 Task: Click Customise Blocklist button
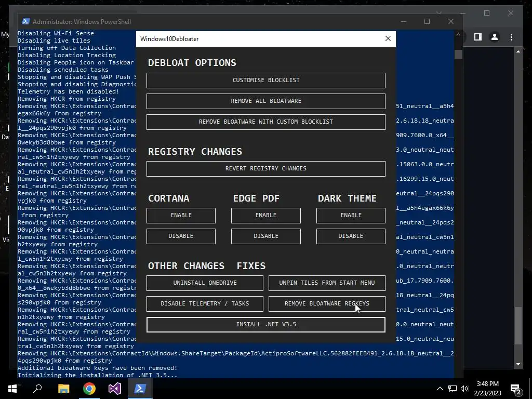tap(266, 81)
